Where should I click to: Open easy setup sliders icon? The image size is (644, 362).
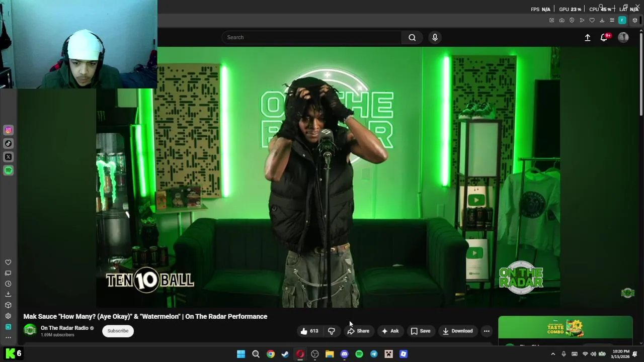pos(612,20)
